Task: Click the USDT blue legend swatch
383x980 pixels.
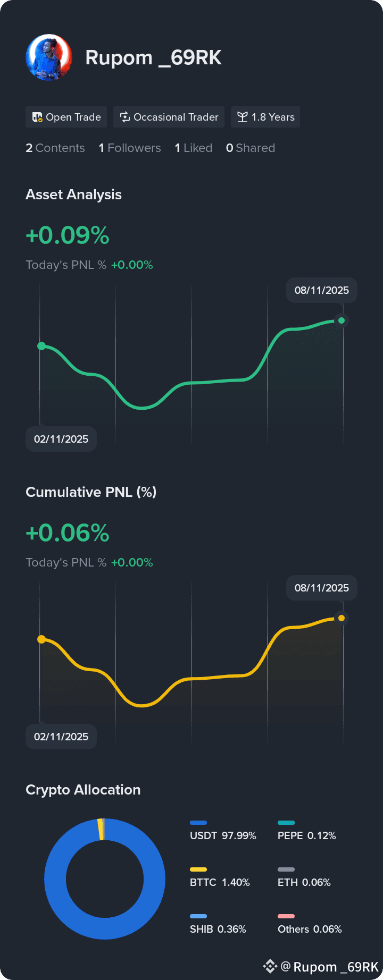Action: click(x=198, y=823)
